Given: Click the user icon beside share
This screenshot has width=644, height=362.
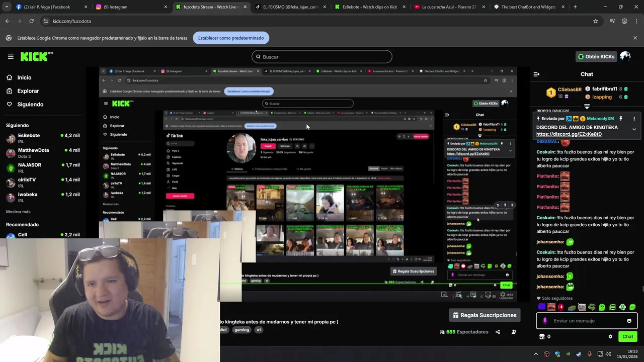Looking at the screenshot, I should tap(514, 332).
